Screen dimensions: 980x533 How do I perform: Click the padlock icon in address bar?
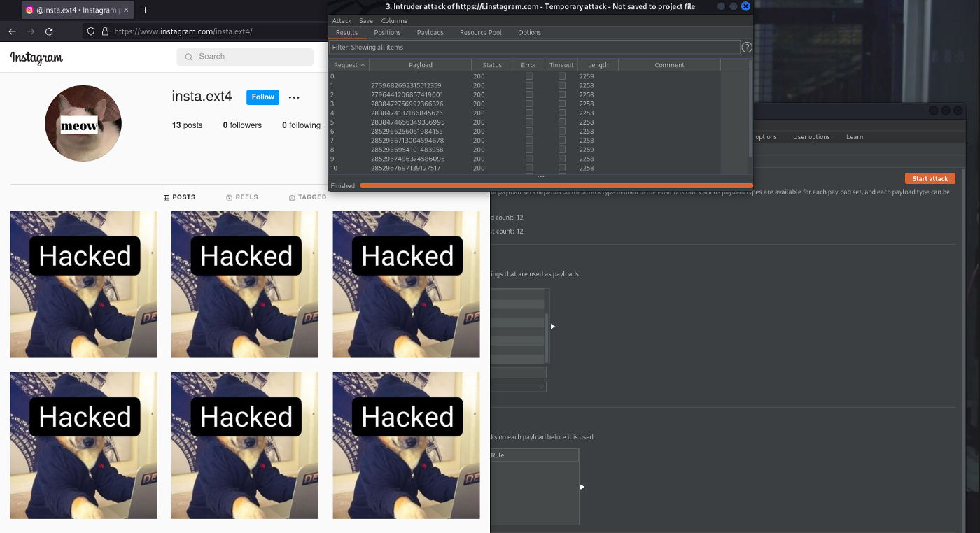(105, 31)
